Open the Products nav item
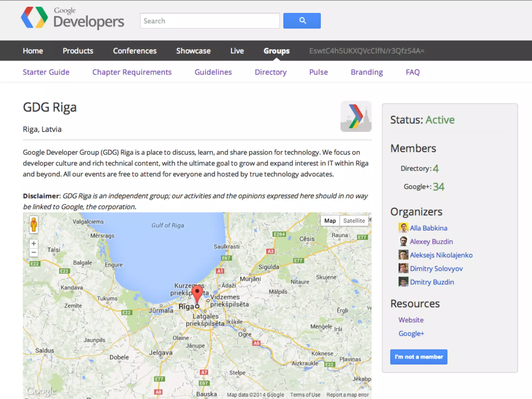 78,51
